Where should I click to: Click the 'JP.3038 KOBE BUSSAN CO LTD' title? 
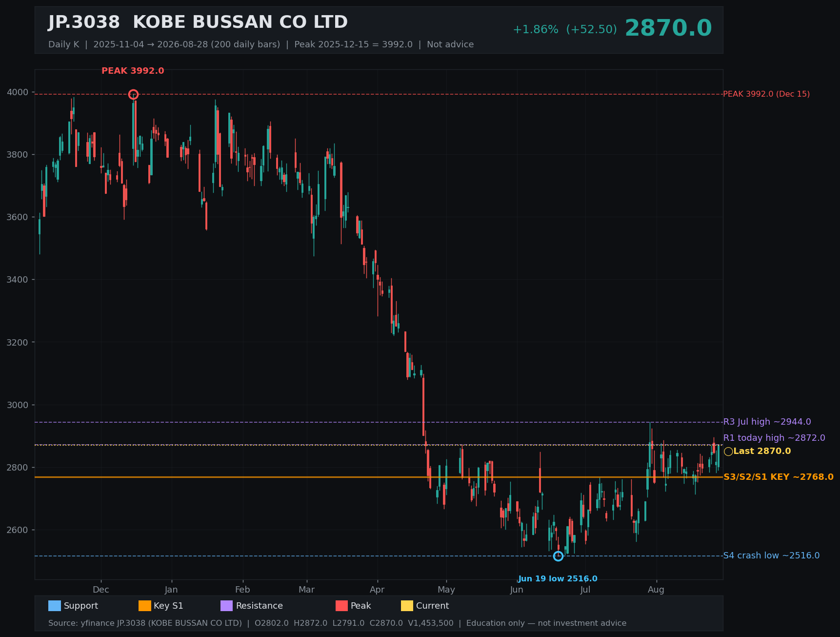pyautogui.click(x=198, y=22)
